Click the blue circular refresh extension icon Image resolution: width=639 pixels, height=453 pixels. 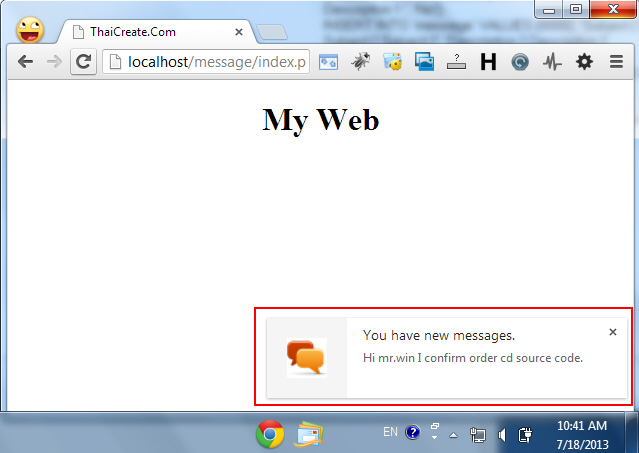[520, 62]
